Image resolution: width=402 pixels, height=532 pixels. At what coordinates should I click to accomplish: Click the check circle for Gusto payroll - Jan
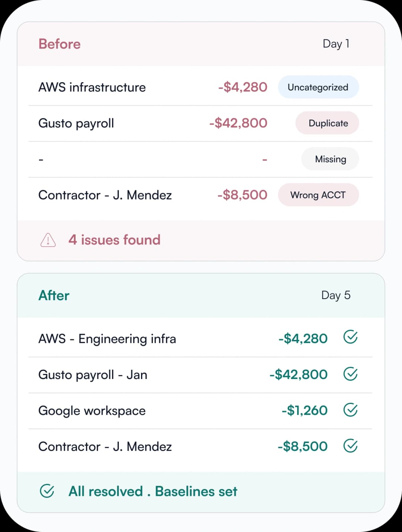[350, 374]
